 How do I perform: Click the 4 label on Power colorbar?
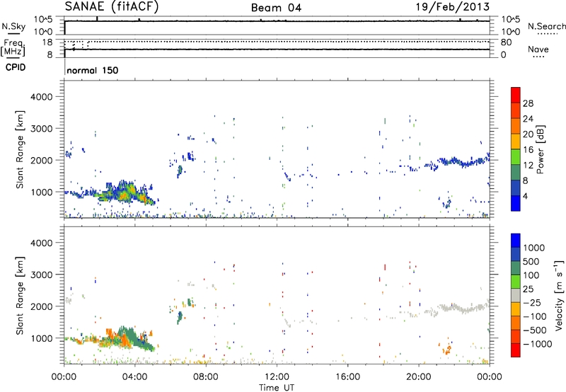(525, 196)
